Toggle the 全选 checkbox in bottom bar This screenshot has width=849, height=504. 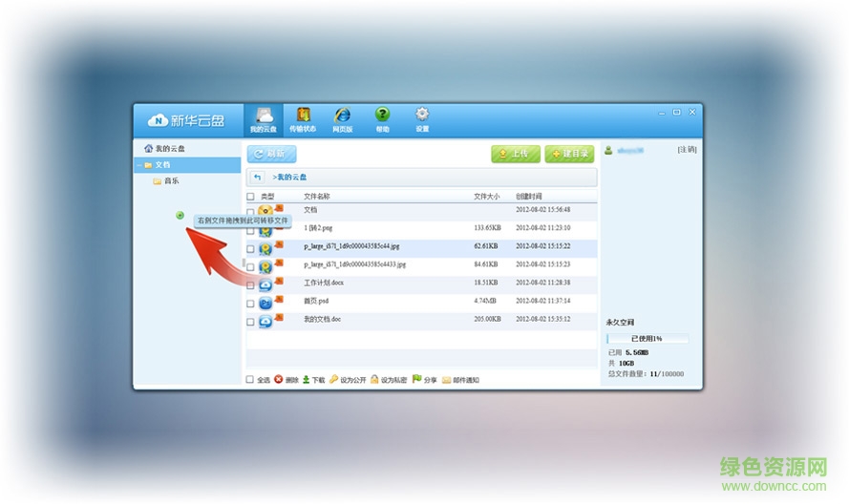tap(249, 380)
